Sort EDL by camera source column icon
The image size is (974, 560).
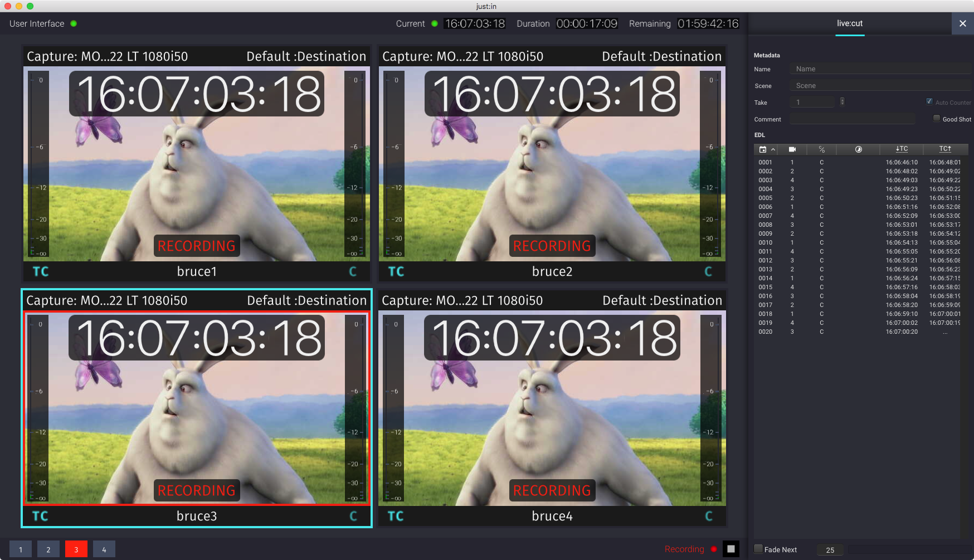click(x=792, y=149)
